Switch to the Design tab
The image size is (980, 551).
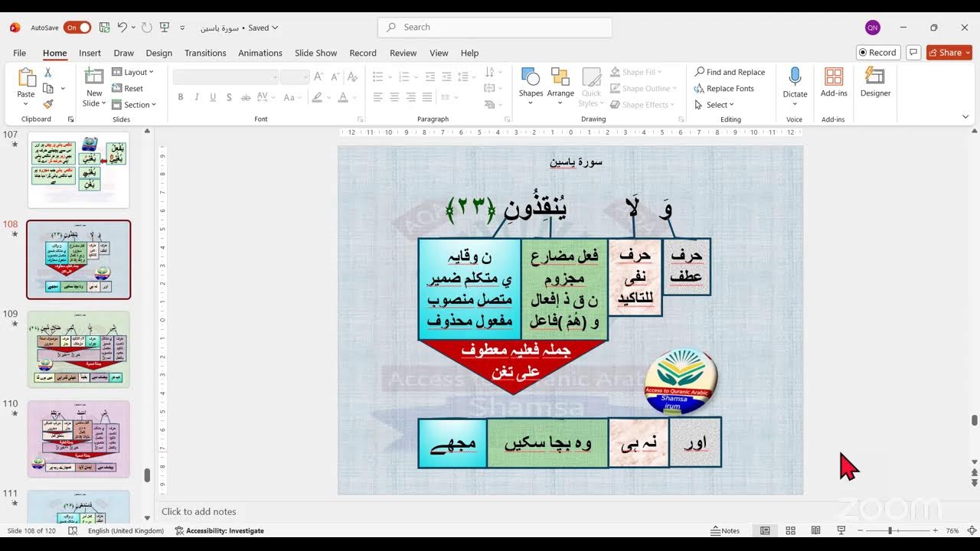[158, 53]
